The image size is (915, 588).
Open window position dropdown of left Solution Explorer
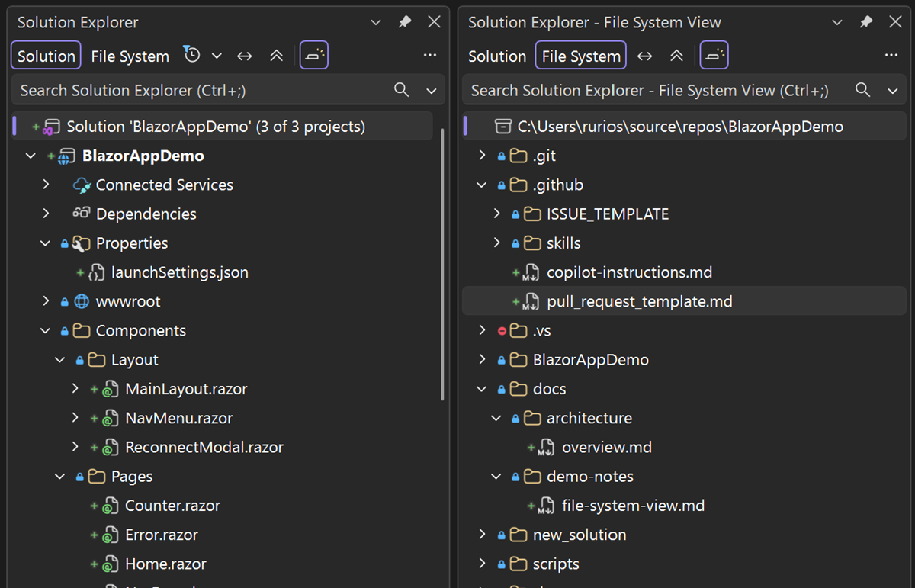click(x=376, y=23)
